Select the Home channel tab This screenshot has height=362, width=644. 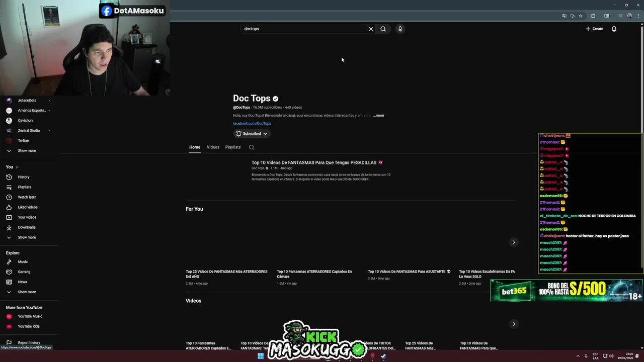[195, 147]
